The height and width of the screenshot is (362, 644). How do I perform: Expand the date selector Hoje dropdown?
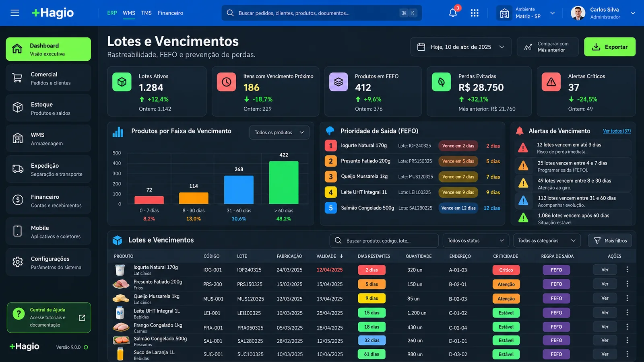point(461,47)
